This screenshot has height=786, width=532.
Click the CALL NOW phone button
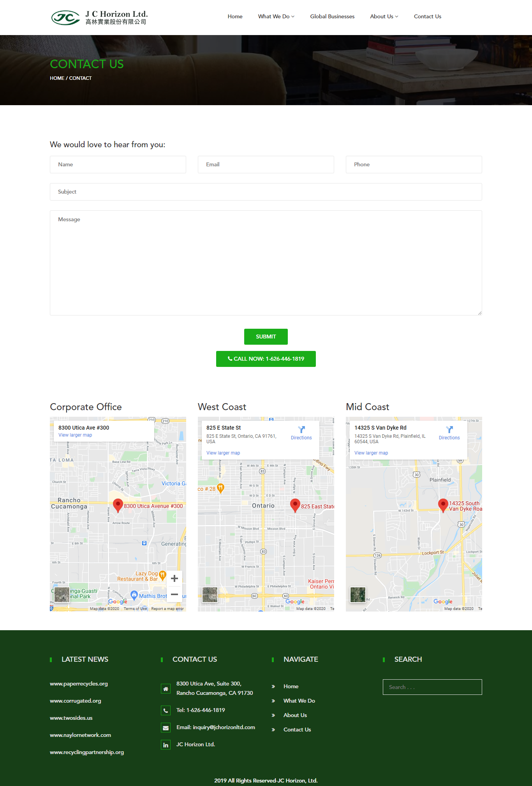click(x=266, y=359)
